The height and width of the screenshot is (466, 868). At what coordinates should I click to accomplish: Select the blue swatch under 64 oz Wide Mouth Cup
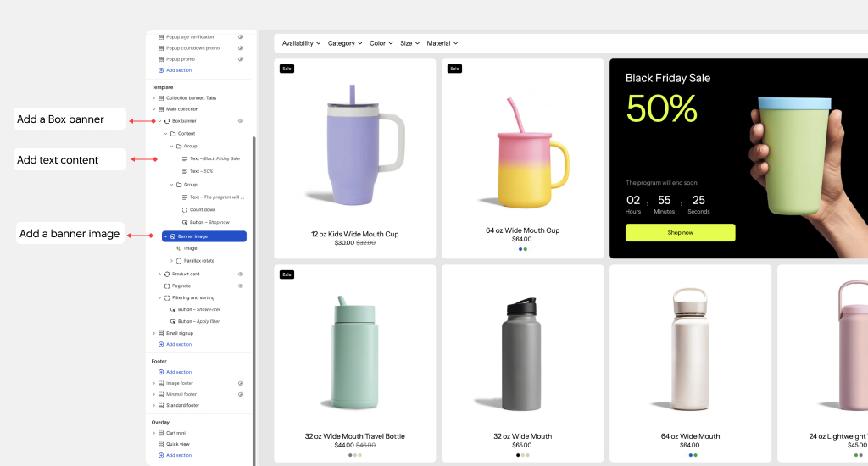click(520, 249)
